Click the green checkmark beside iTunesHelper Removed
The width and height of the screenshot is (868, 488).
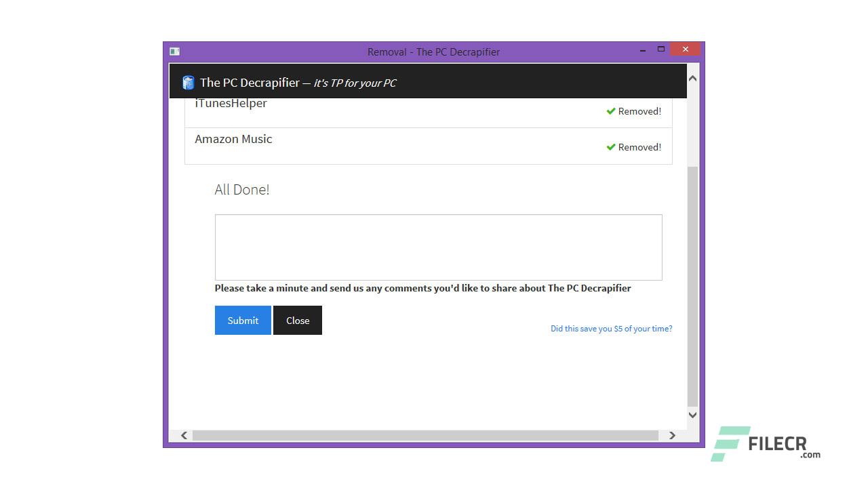point(611,111)
